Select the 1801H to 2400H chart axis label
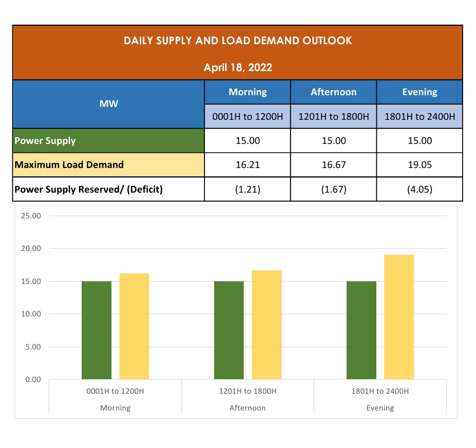Screen dimensions: 476x448 (380, 391)
